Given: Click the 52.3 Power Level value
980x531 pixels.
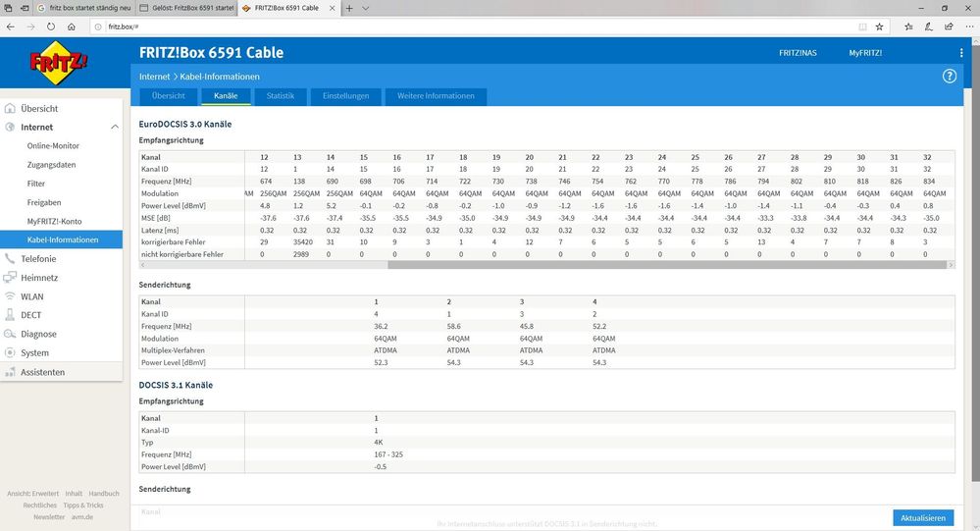Looking at the screenshot, I should click(x=381, y=363).
